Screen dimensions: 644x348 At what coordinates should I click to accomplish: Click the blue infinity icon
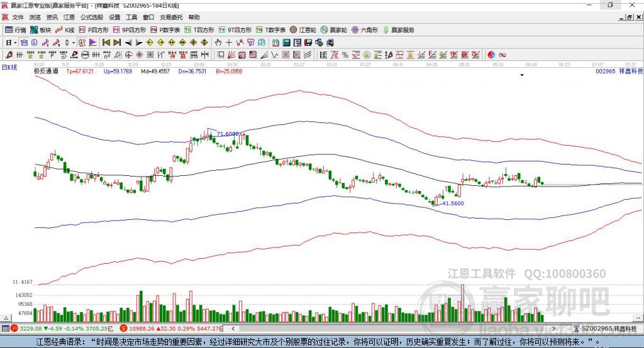(x=502, y=55)
